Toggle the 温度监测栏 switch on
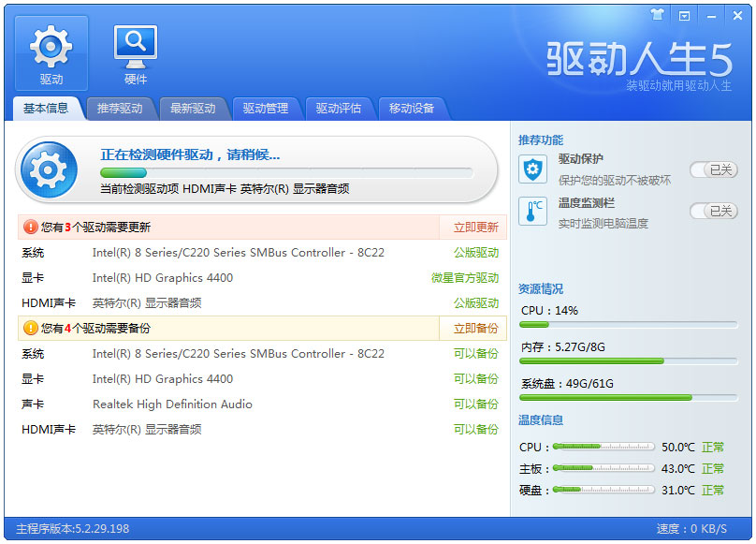 point(714,211)
